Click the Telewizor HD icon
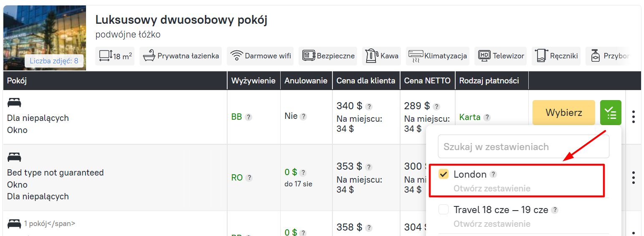Image resolution: width=644 pixels, height=236 pixels. point(484,56)
